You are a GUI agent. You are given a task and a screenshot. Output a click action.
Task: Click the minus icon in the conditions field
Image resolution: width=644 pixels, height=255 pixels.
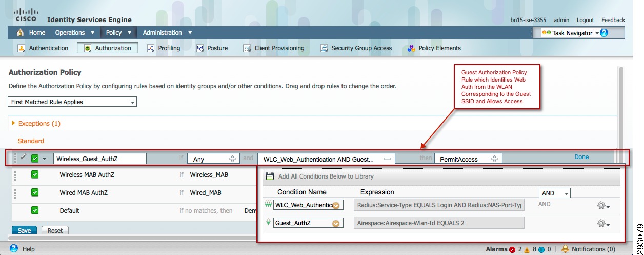(x=387, y=159)
